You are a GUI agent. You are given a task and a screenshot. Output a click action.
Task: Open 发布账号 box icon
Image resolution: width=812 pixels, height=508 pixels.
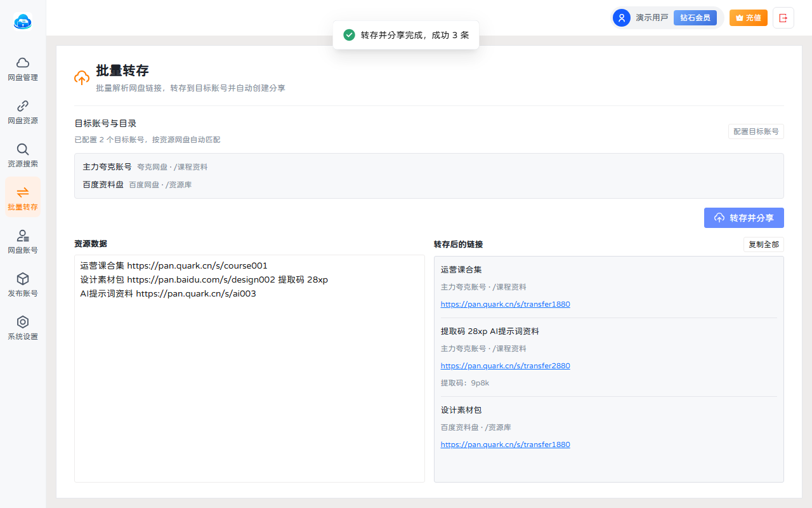23,278
